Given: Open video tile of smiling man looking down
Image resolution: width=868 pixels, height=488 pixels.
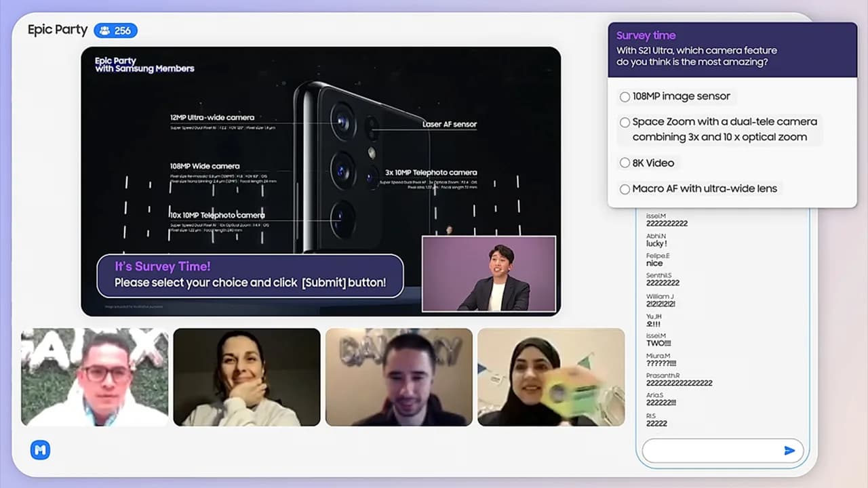Looking at the screenshot, I should pyautogui.click(x=399, y=377).
